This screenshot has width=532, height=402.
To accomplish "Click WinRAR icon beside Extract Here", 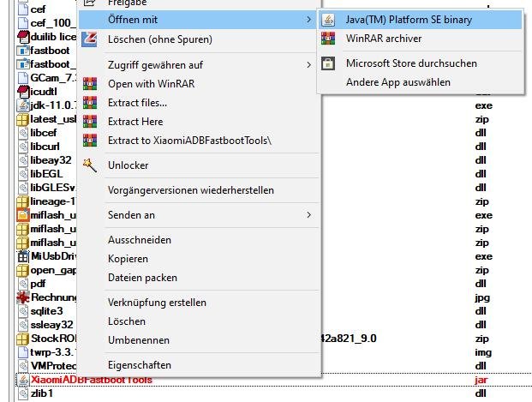I will (x=90, y=122).
